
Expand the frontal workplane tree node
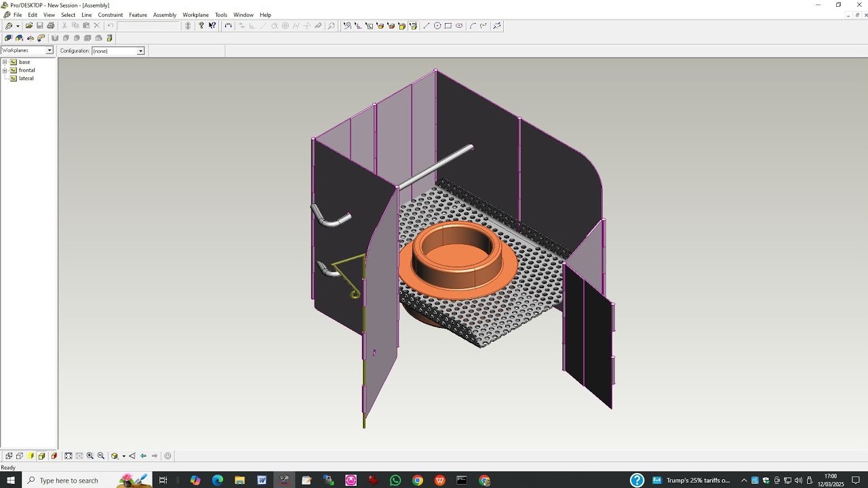coord(5,70)
